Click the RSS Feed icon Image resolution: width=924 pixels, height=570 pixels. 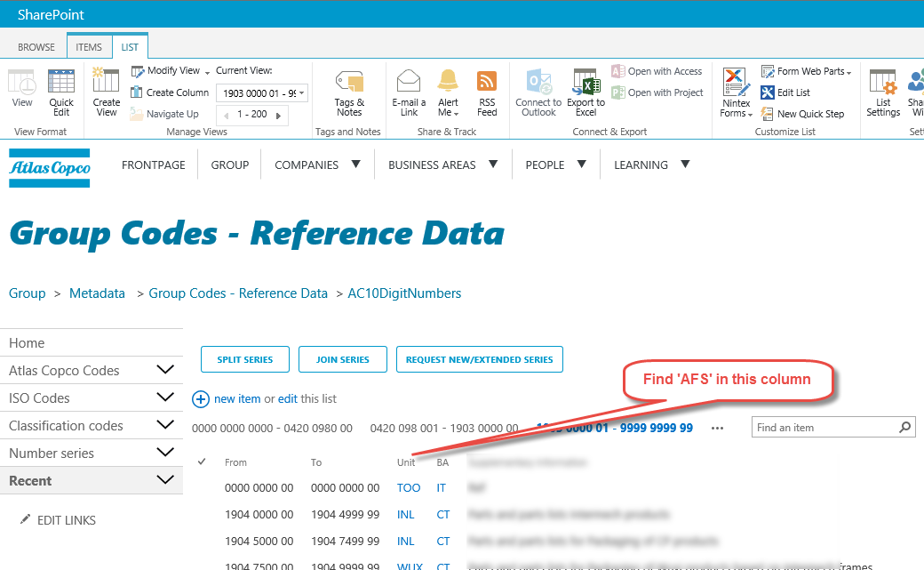[487, 92]
